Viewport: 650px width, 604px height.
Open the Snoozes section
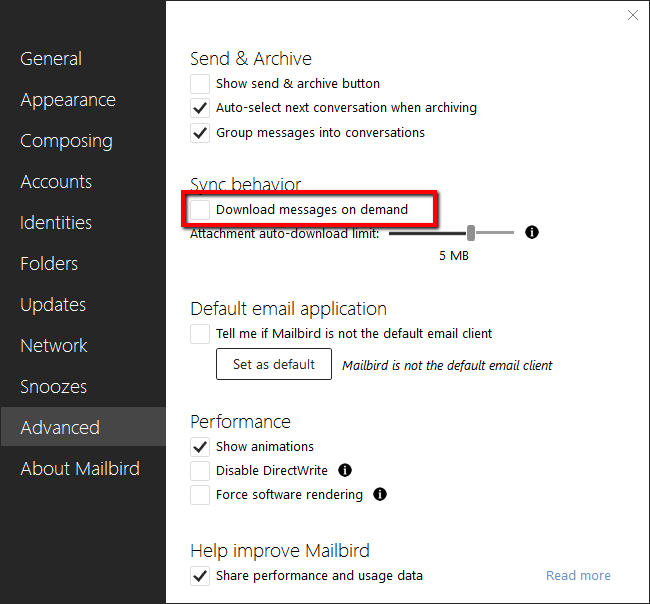point(83,387)
